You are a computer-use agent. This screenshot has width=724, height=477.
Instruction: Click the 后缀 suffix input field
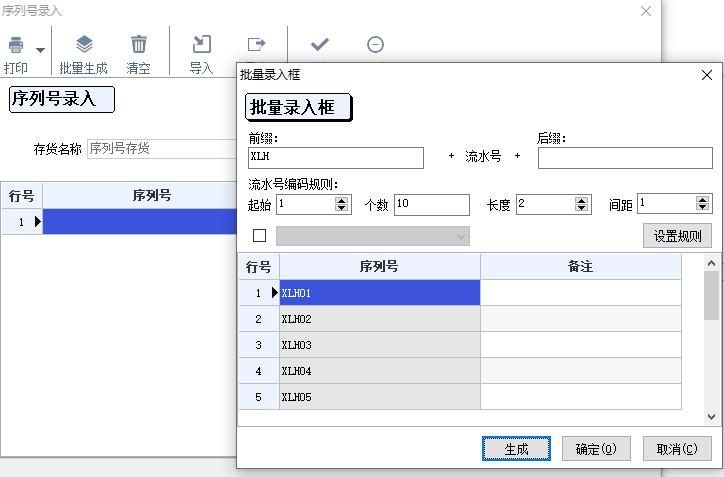tap(625, 158)
